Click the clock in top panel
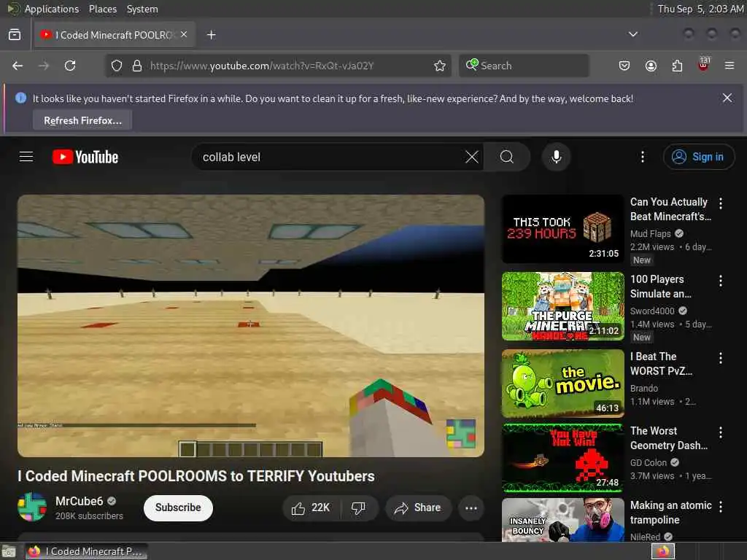 pos(700,9)
